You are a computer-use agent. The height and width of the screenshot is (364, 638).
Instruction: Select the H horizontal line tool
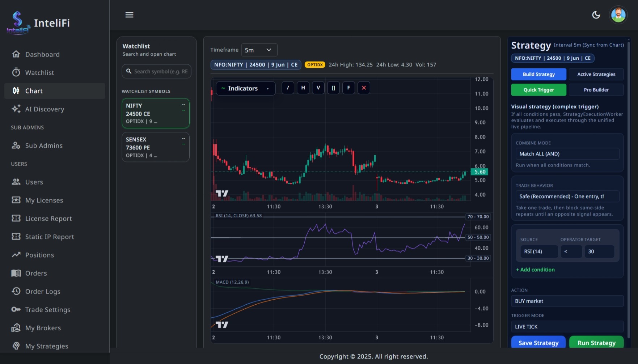[303, 88]
